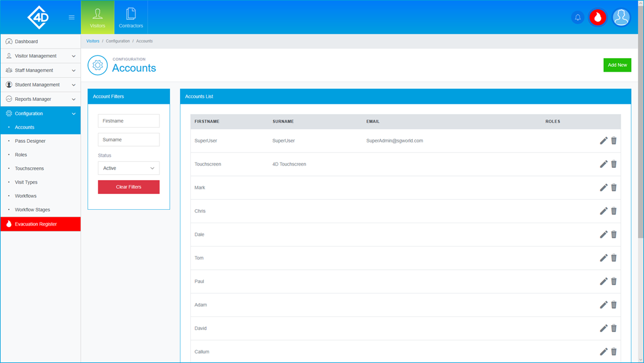Edit Chris's account with pencil icon
The height and width of the screenshot is (363, 644).
603,211
